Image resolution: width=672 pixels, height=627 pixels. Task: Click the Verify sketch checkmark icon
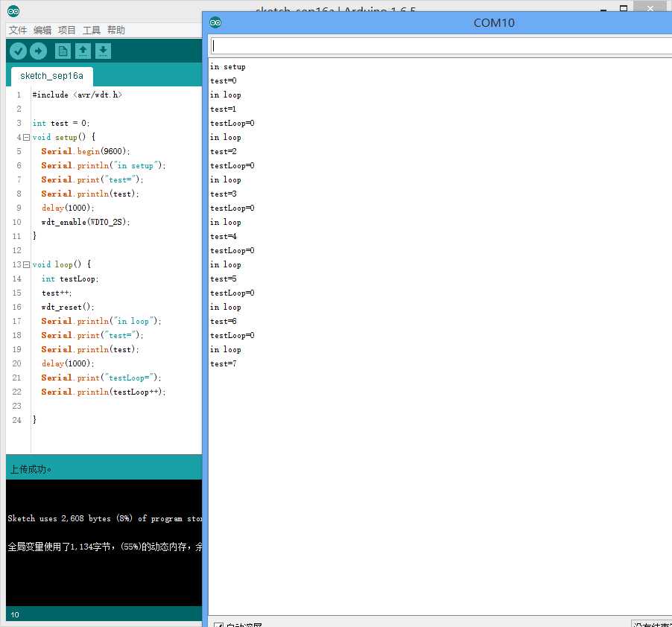click(x=18, y=51)
